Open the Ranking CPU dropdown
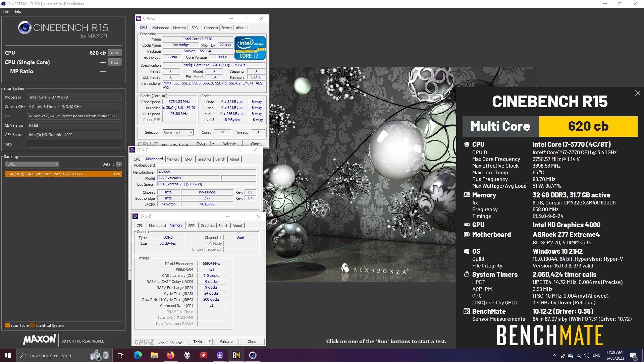The width and height of the screenshot is (644, 362). tap(32, 164)
